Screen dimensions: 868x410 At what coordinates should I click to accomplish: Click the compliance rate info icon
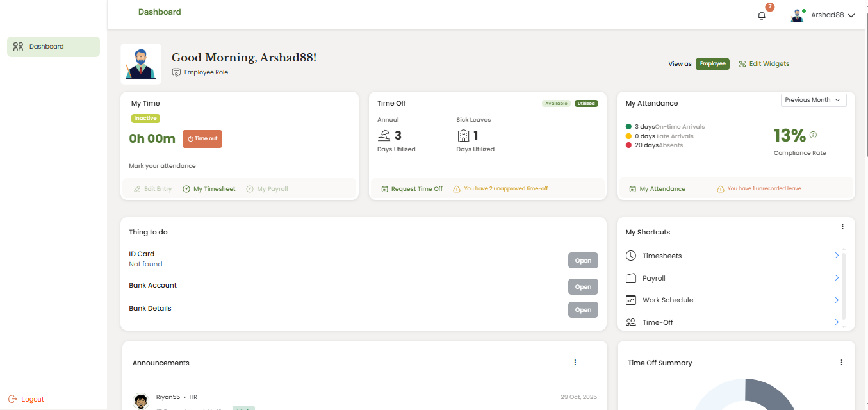[x=814, y=135]
